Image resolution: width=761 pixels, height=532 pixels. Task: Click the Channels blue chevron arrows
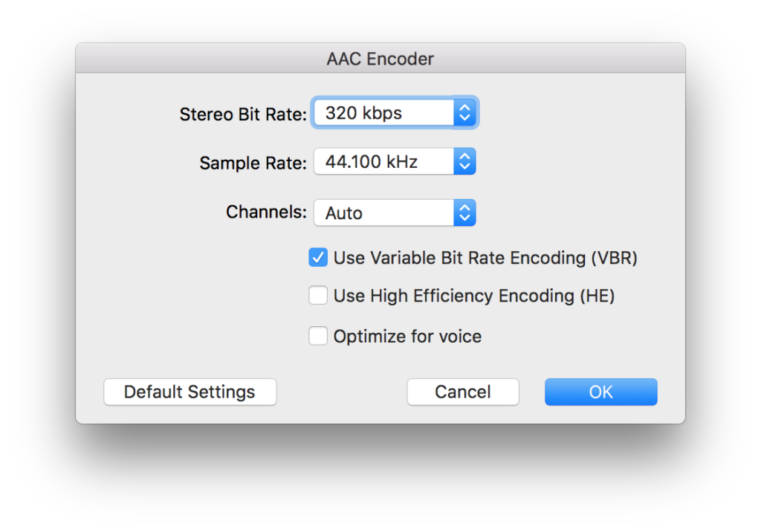464,213
